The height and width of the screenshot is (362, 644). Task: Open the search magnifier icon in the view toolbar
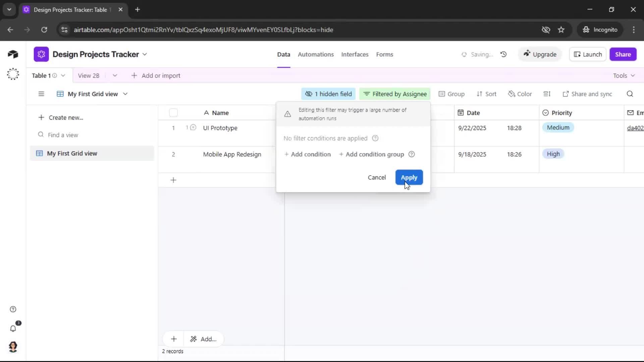point(630,94)
